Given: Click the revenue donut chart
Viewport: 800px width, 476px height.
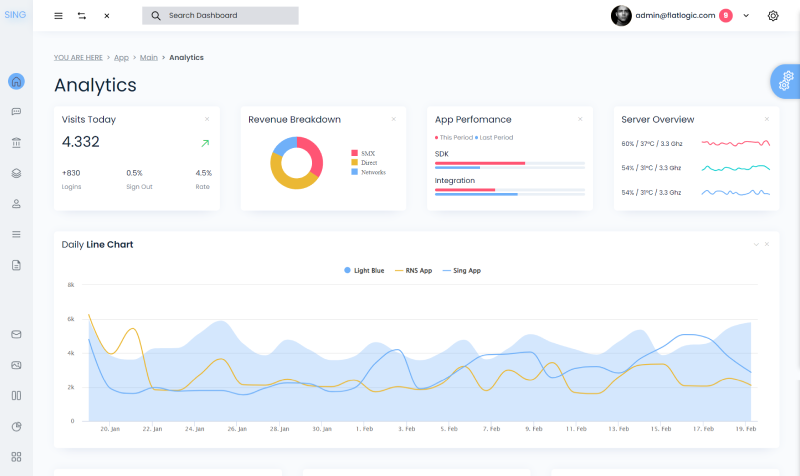Looking at the screenshot, I should tap(296, 163).
